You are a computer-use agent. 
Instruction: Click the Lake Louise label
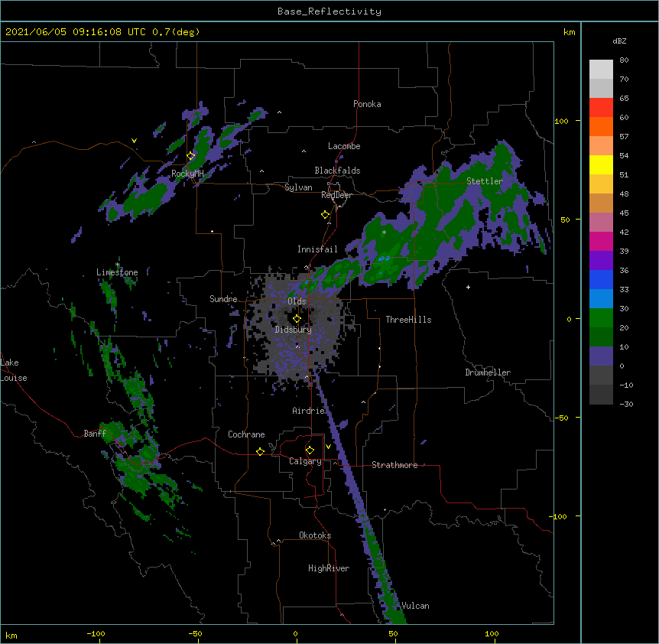tap(14, 370)
